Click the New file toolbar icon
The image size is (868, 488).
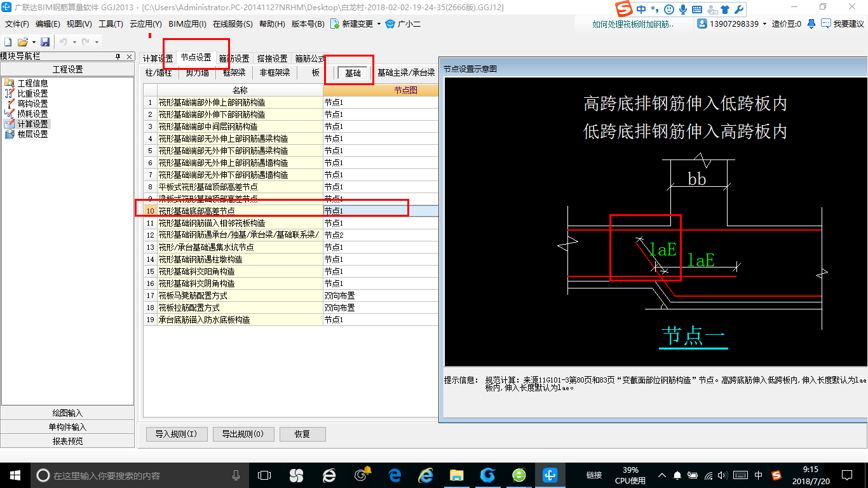click(8, 42)
